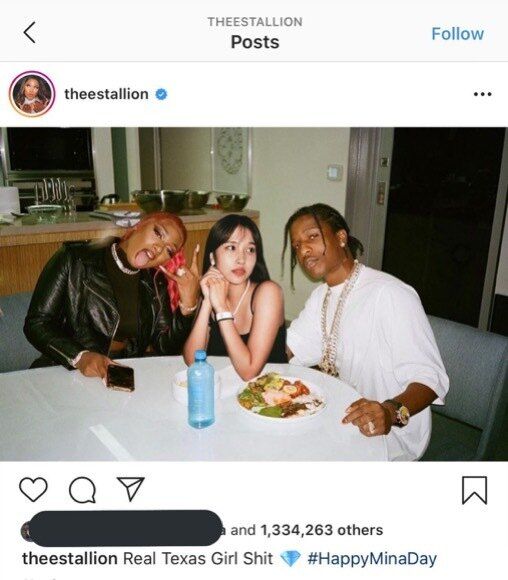The width and height of the screenshot is (508, 580).
Task: Go back using the left arrow
Action: coord(30,33)
